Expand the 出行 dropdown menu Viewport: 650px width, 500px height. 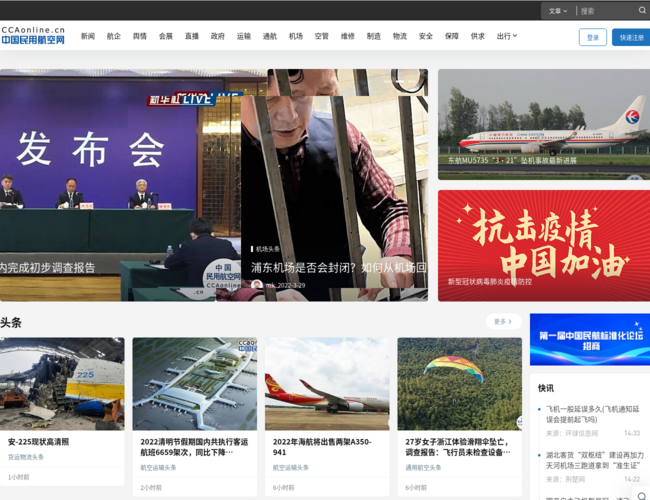507,36
